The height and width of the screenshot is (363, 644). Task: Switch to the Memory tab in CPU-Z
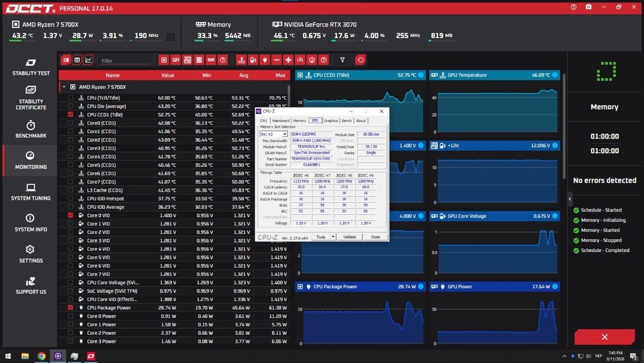[x=299, y=121]
